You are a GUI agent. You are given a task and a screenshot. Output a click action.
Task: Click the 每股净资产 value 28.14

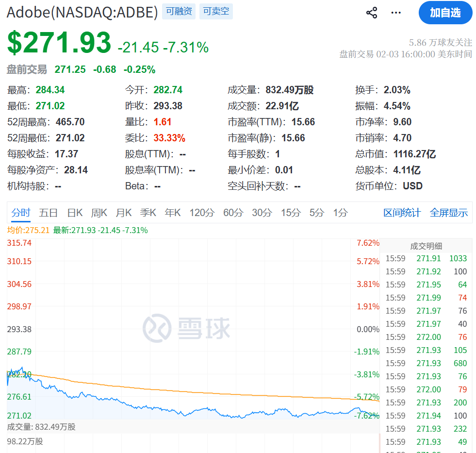(x=76, y=170)
